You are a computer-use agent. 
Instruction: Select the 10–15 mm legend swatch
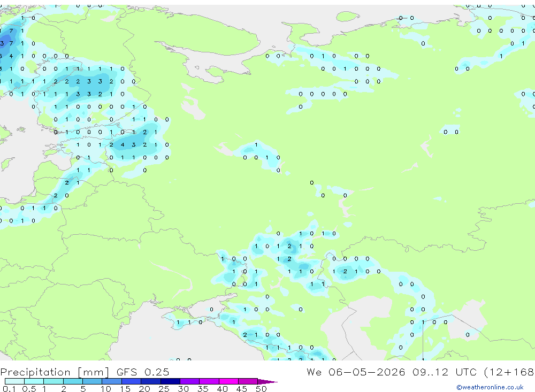click(112, 381)
